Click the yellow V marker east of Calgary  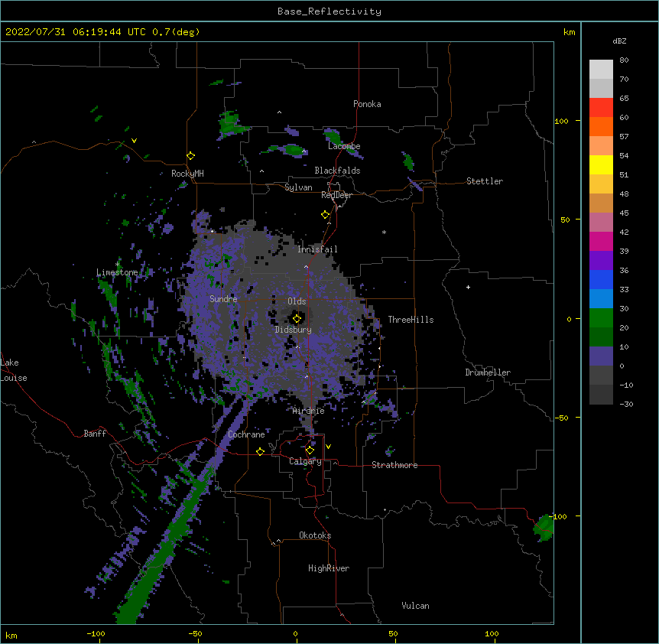(328, 447)
